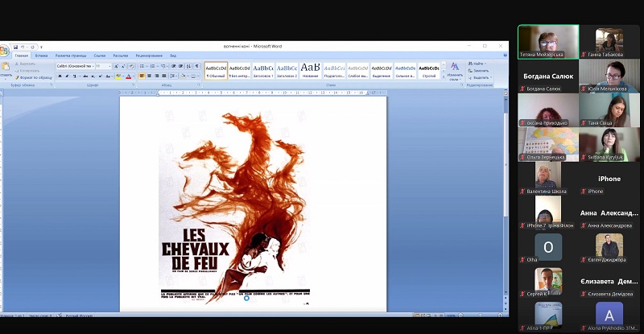Click the numbered list icon

pyautogui.click(x=153, y=66)
